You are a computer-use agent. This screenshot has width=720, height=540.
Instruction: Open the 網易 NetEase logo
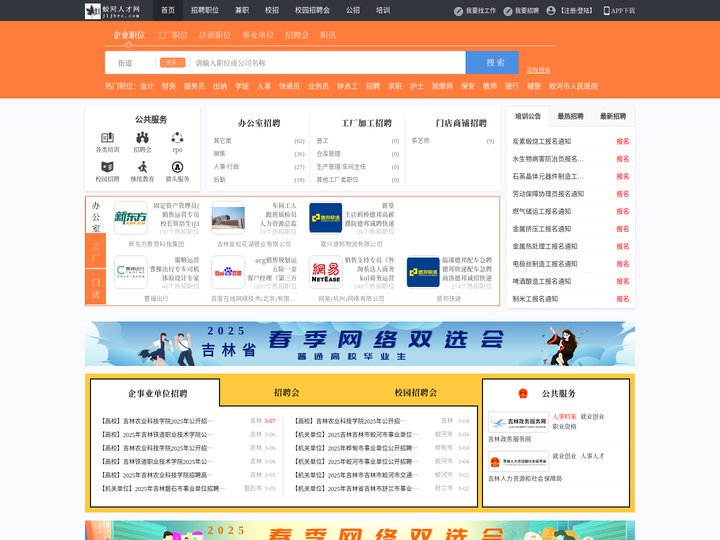326,272
